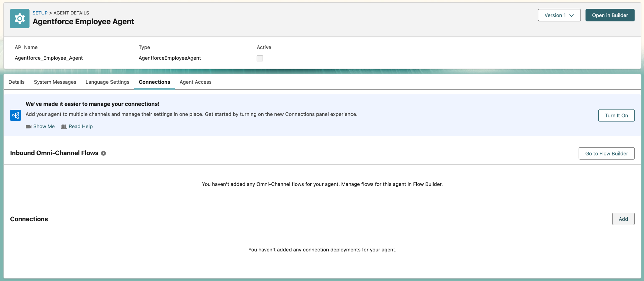
Task: Click Go to Flow Builder button
Action: 606,154
